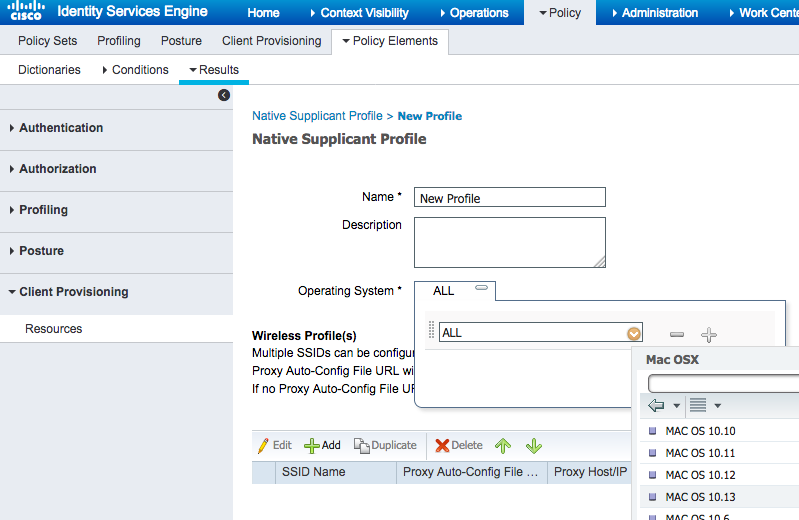Click the Identity Services Engine title
The height and width of the screenshot is (520, 799).
[x=132, y=11]
